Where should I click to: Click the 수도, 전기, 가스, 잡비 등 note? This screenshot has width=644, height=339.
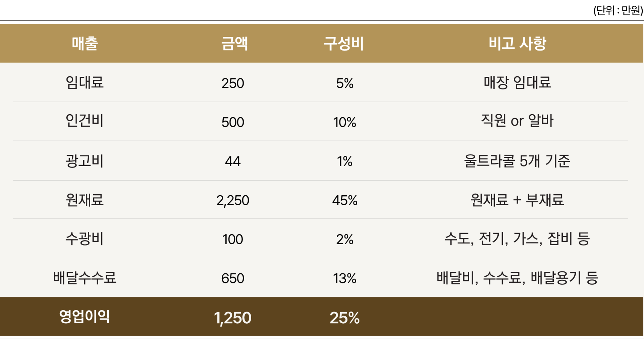click(517, 239)
